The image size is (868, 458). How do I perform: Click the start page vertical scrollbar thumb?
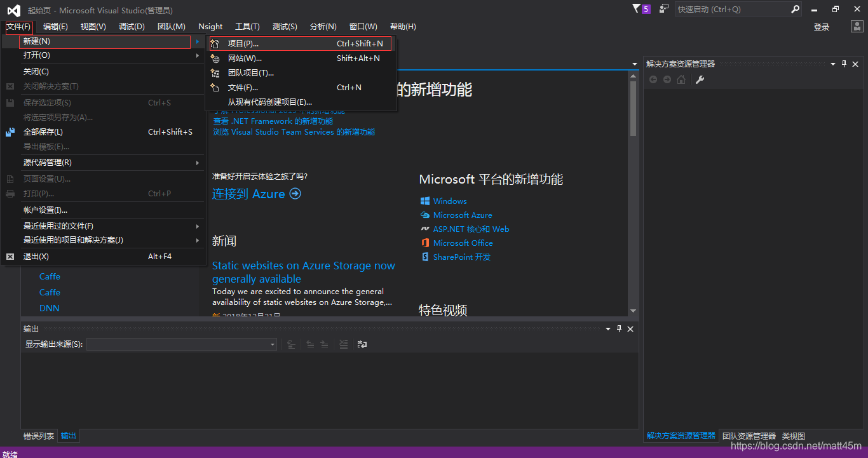[x=633, y=108]
